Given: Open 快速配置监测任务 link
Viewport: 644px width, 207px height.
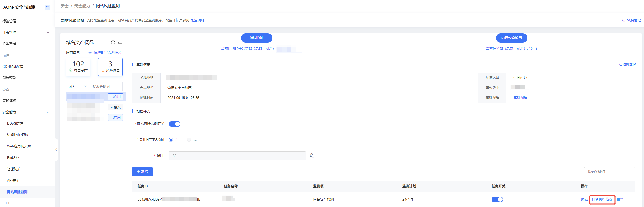Looking at the screenshot, I should pyautogui.click(x=108, y=52).
